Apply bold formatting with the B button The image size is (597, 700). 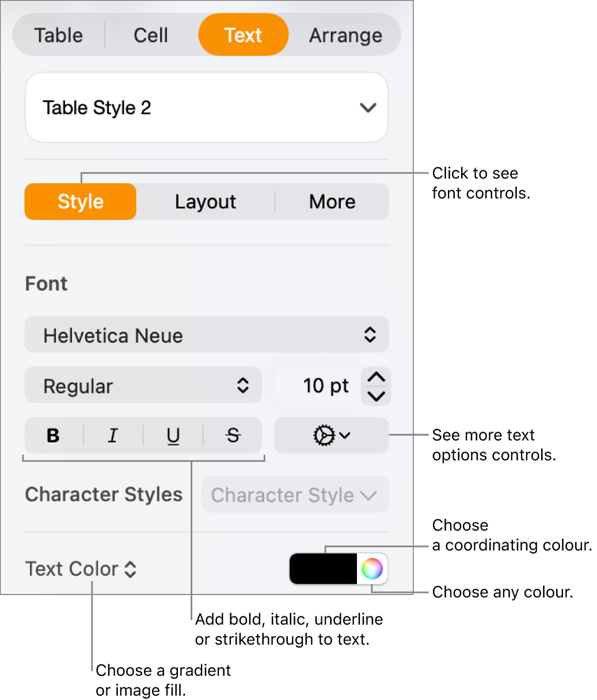(52, 436)
